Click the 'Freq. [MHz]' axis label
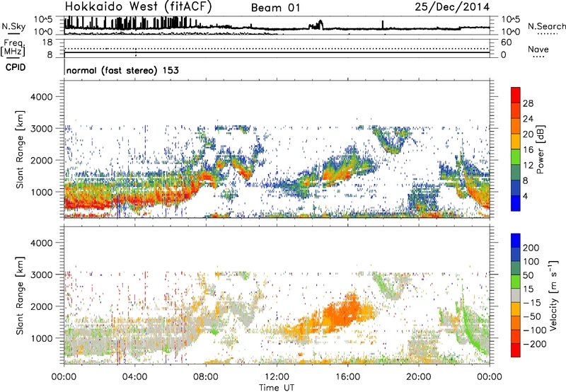Image resolution: width=566 pixels, height=392 pixels. click(x=13, y=48)
